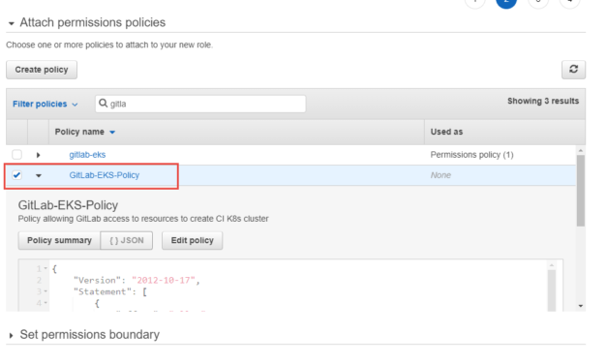Uncheck the GitLab-EKS-Policy checkbox

pos(16,175)
